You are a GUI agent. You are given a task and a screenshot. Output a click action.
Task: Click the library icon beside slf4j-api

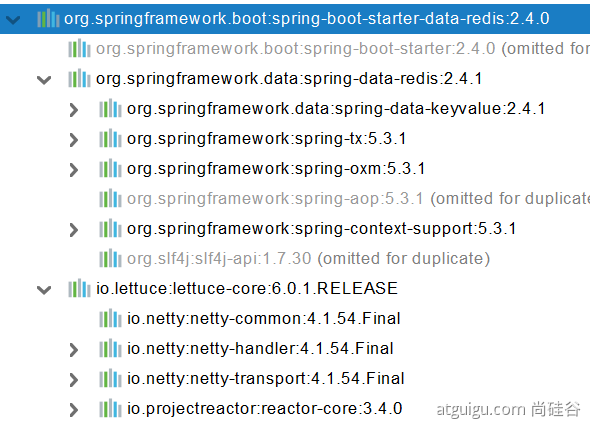click(x=110, y=259)
